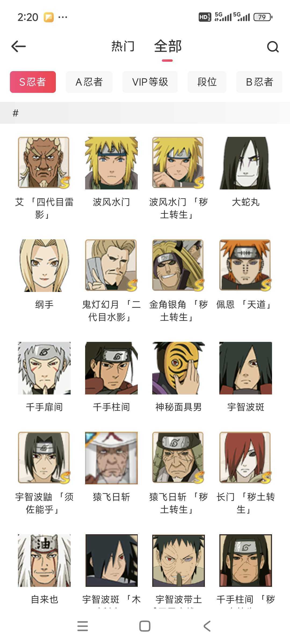Tap the back arrow icon
The image size is (290, 644).
[x=19, y=46]
